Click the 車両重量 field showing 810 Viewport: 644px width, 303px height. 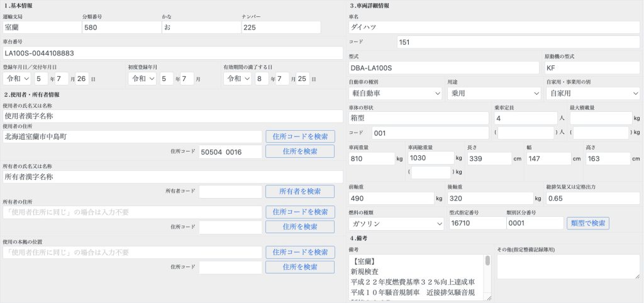[x=372, y=158]
